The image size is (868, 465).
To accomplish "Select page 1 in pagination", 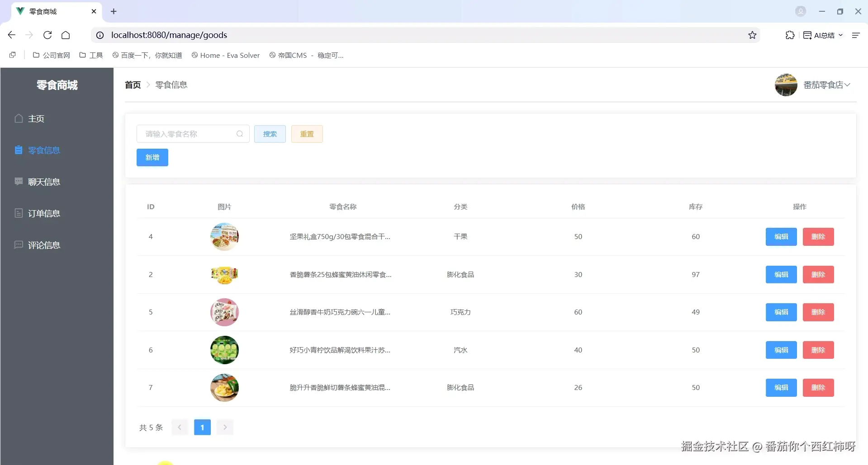I will (x=202, y=427).
